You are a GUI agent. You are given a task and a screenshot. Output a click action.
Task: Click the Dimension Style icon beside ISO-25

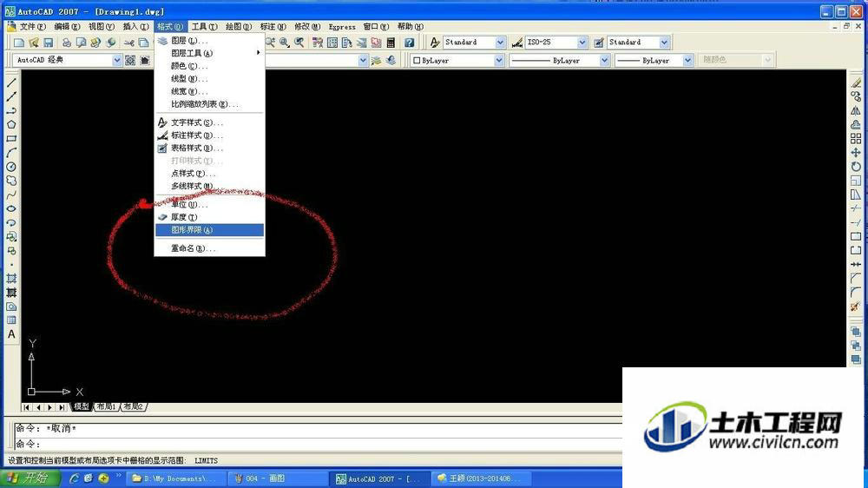click(x=517, y=43)
